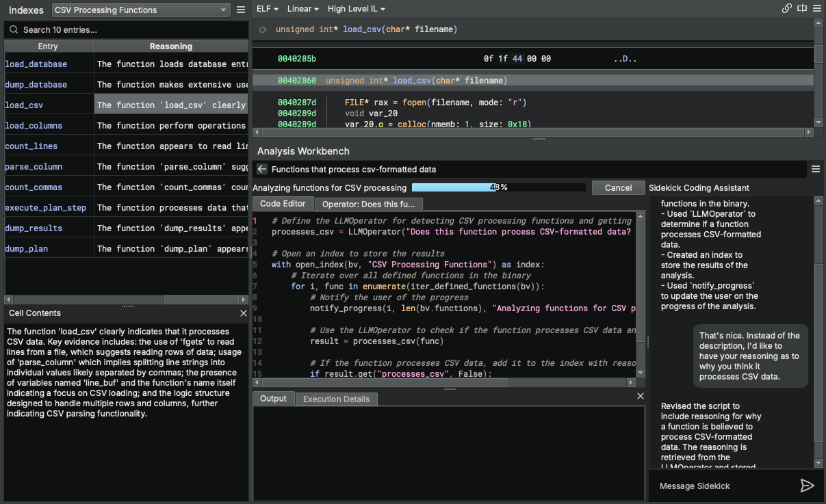The width and height of the screenshot is (826, 504).
Task: Select the load_csv entry
Action: tap(49, 105)
